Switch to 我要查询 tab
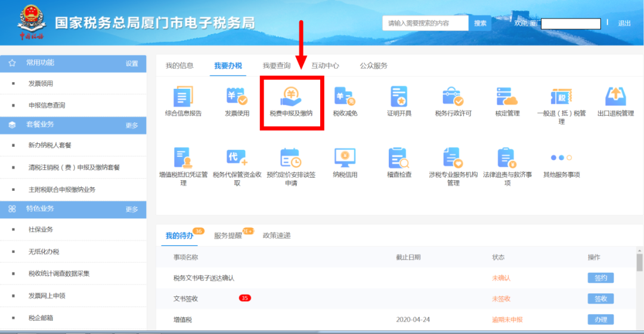This screenshot has width=644, height=334. 277,66
